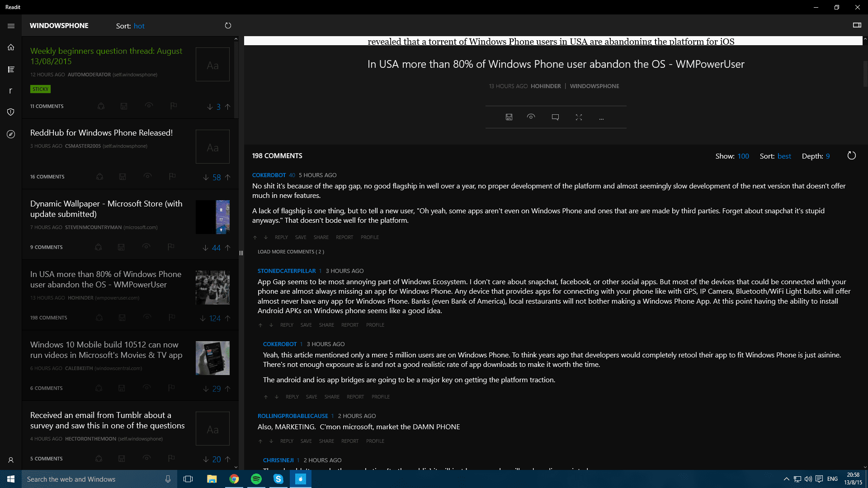This screenshot has height=488, width=868.
Task: Change the post list sort from hot
Action: click(x=139, y=26)
